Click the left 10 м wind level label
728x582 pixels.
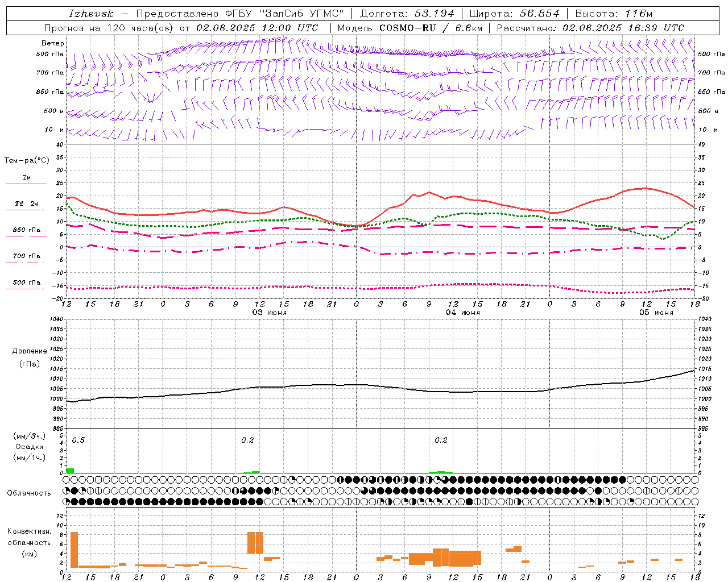[x=55, y=130]
